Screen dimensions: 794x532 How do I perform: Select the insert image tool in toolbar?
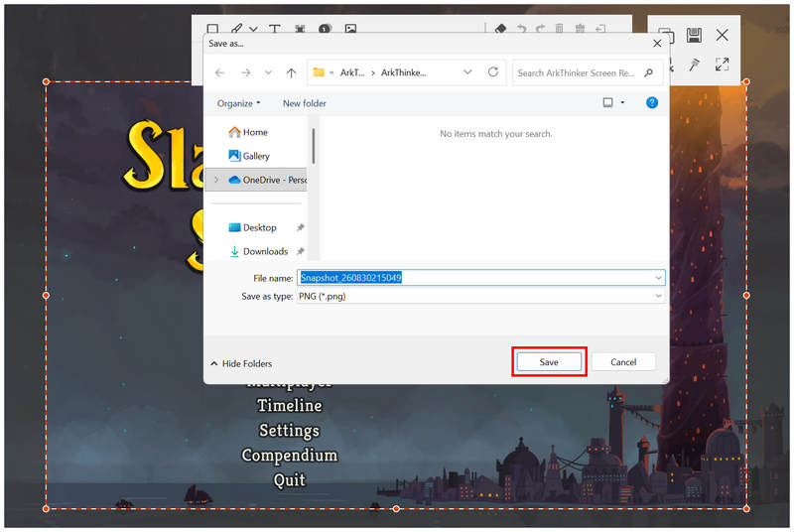coord(350,29)
